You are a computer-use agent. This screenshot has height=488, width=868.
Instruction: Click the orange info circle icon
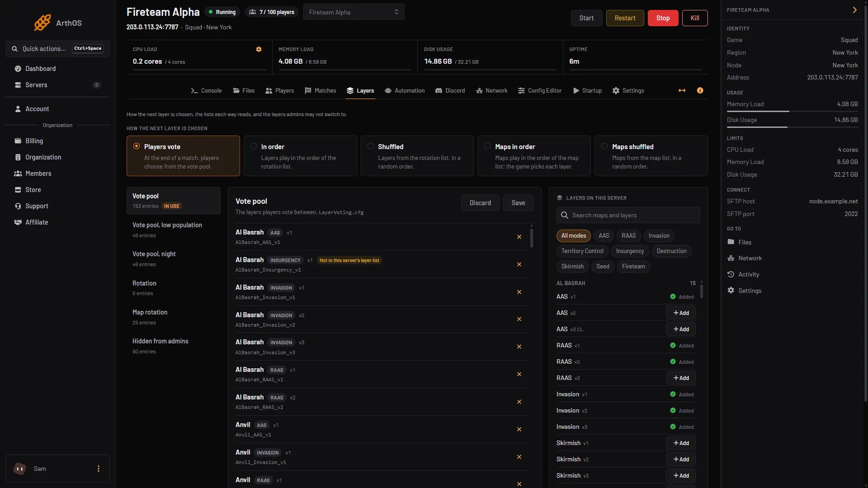coord(700,90)
